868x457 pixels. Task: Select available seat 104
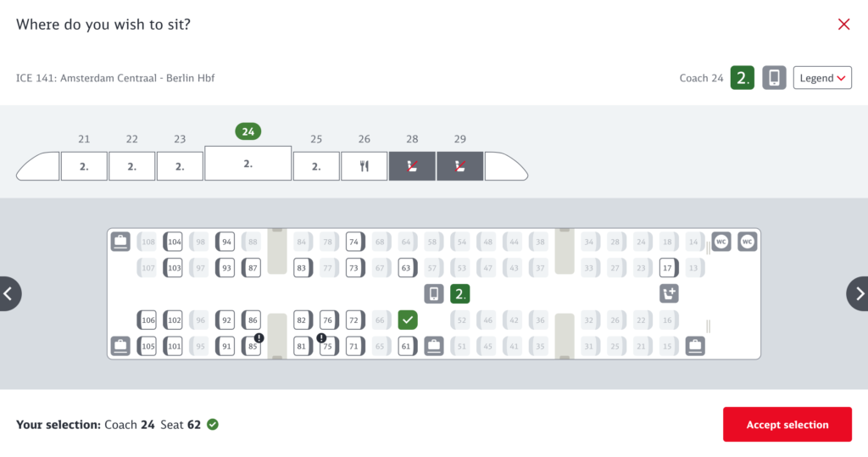173,242
